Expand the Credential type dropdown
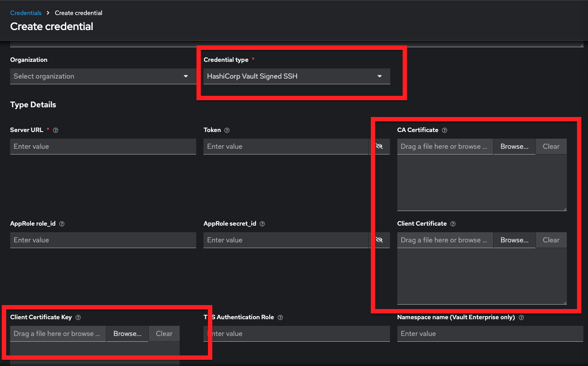This screenshot has width=588, height=366. [296, 76]
